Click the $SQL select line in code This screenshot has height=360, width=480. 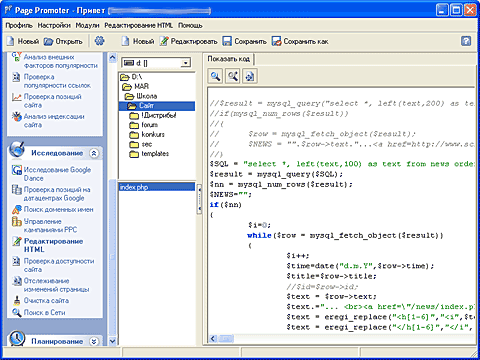coord(342,164)
